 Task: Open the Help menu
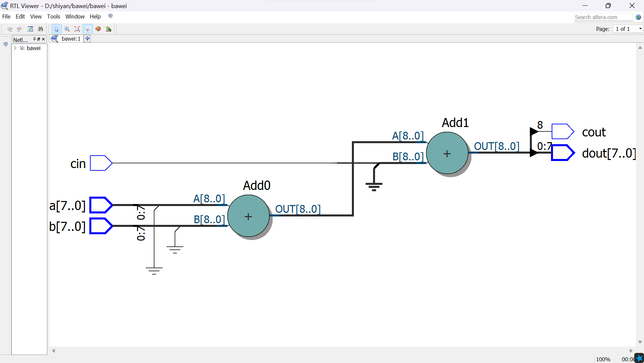tap(95, 16)
